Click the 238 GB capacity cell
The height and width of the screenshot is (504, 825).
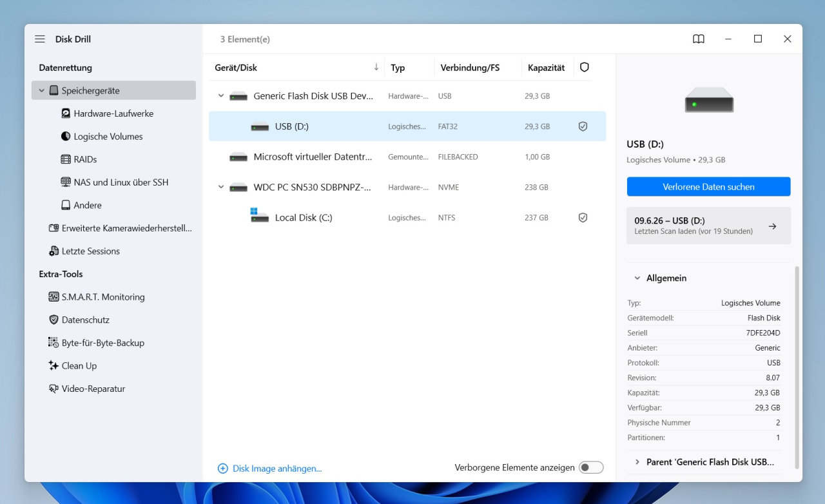click(x=536, y=188)
